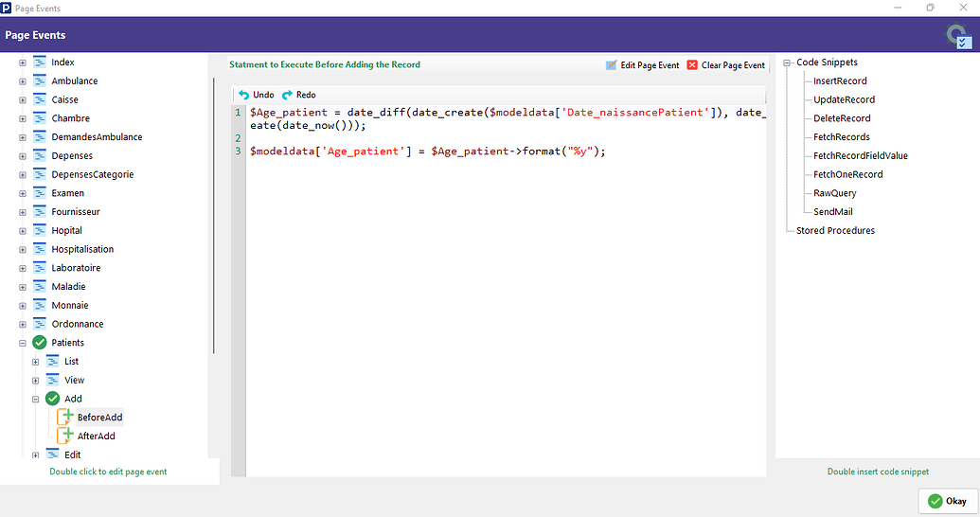Select the Laboratoire page in tree
This screenshot has height=517, width=980.
click(x=77, y=268)
